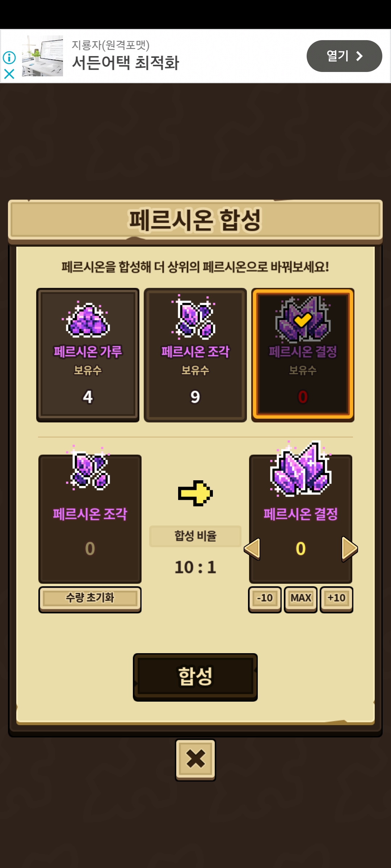
Task: Close the 페르시온 합성 dialog with X
Action: pyautogui.click(x=195, y=759)
